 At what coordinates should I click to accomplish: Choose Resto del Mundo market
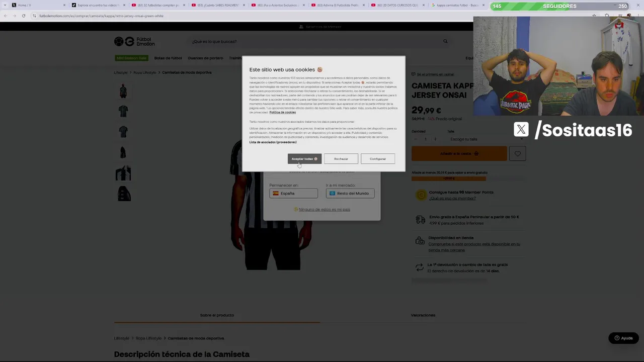(x=350, y=193)
